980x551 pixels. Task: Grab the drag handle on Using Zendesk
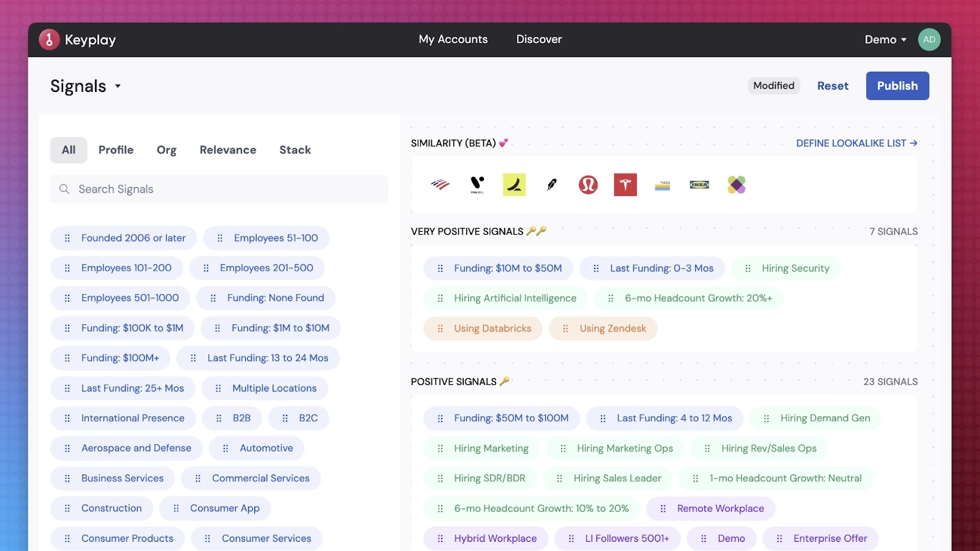click(x=566, y=329)
